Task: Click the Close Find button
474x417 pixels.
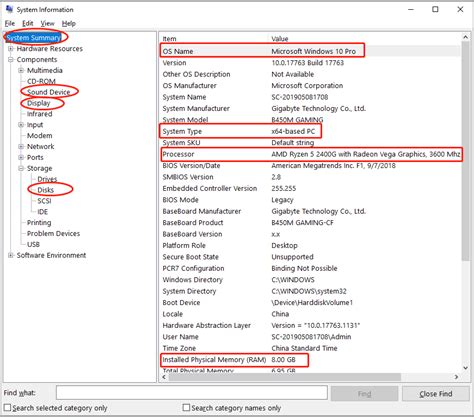Action: point(436,394)
